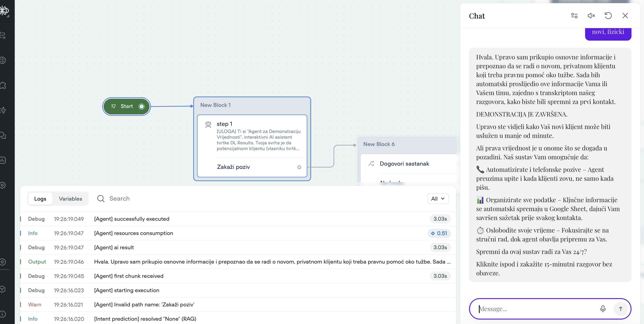The image size is (644, 324).
Task: Open the workflow icon in left sidebar
Action: 3,35
